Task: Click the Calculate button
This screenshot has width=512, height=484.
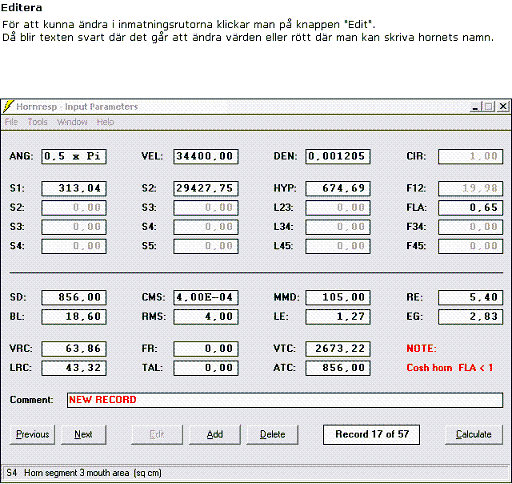Action: (474, 435)
